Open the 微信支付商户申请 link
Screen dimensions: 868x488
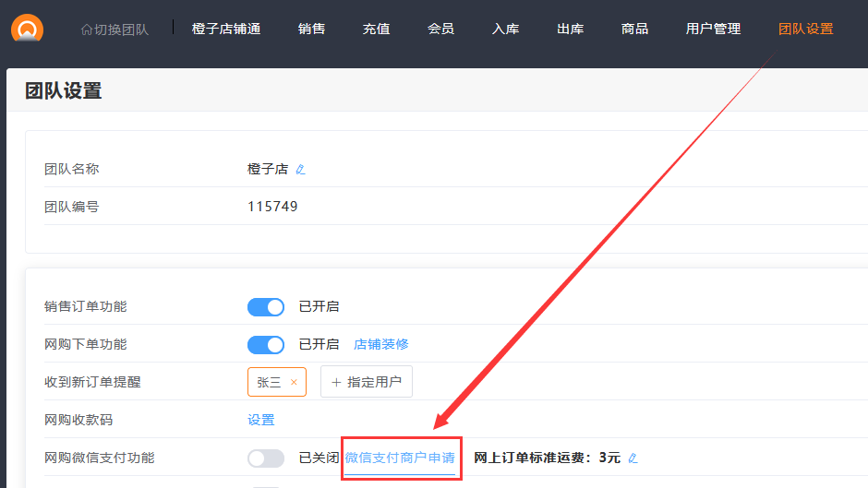(400, 458)
